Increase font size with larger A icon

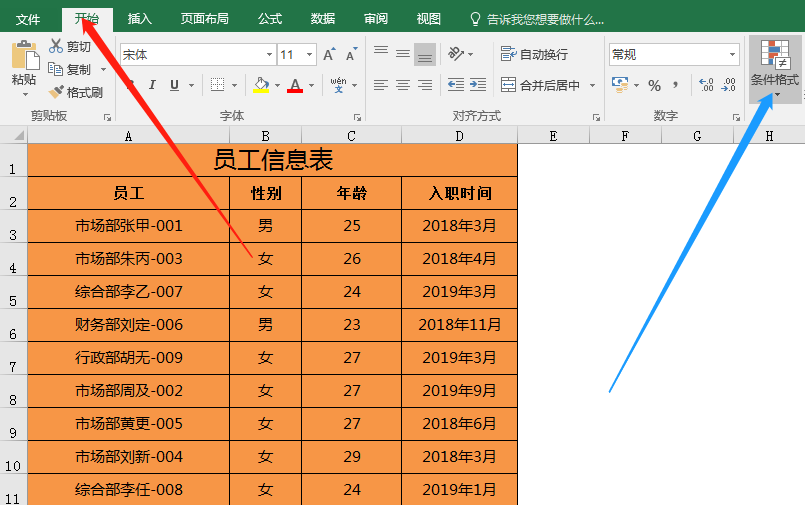pos(329,54)
